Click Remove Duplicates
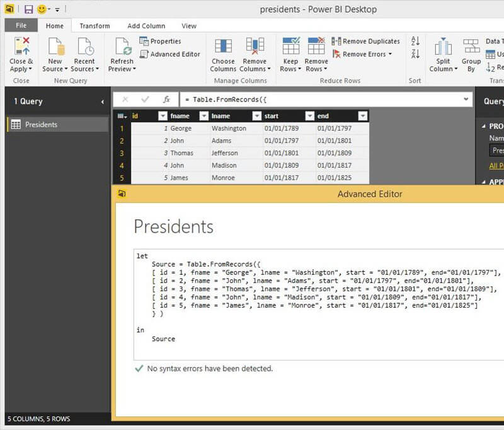This screenshot has height=430, width=504. click(366, 41)
